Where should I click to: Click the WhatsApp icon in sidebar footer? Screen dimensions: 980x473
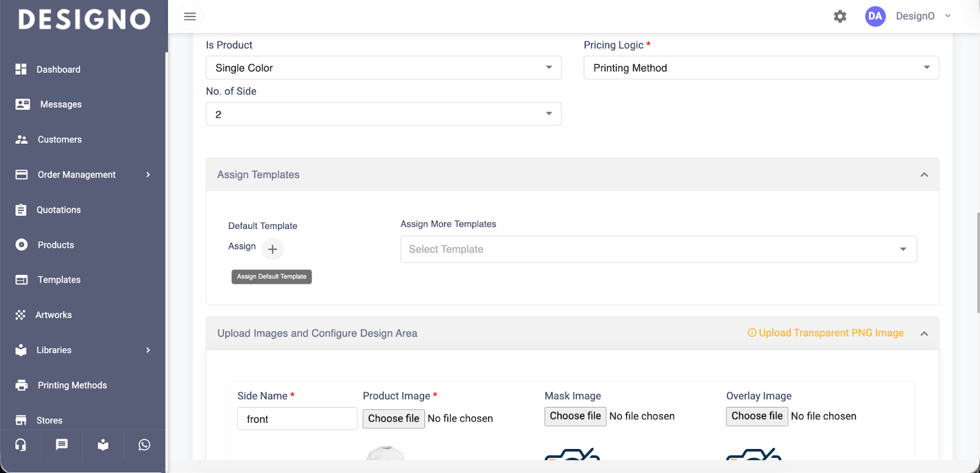[x=145, y=445]
